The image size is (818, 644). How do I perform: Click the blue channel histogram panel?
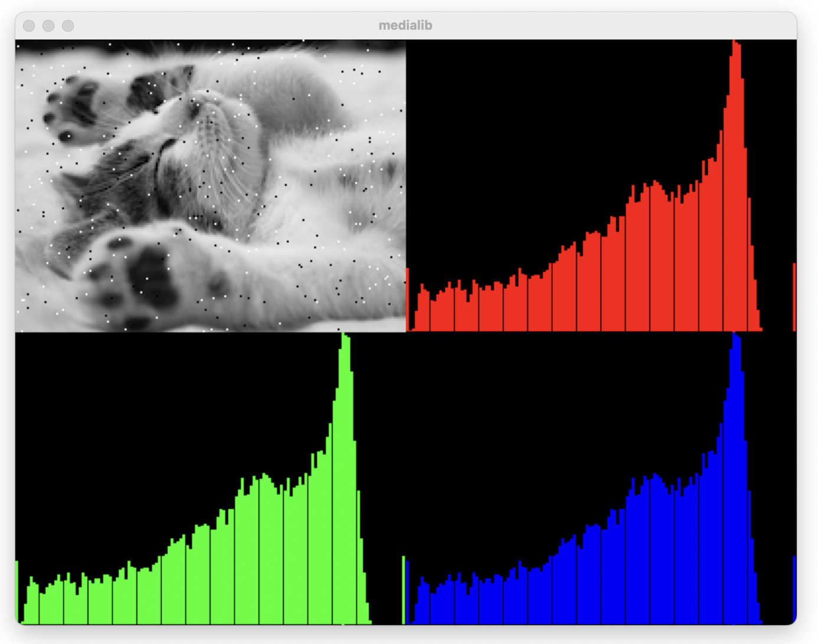tap(601, 478)
